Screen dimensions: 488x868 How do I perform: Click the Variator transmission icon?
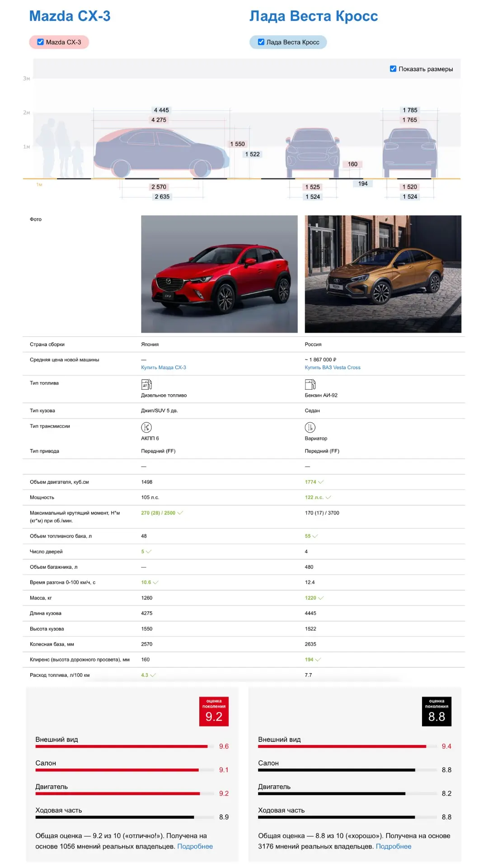click(x=310, y=427)
